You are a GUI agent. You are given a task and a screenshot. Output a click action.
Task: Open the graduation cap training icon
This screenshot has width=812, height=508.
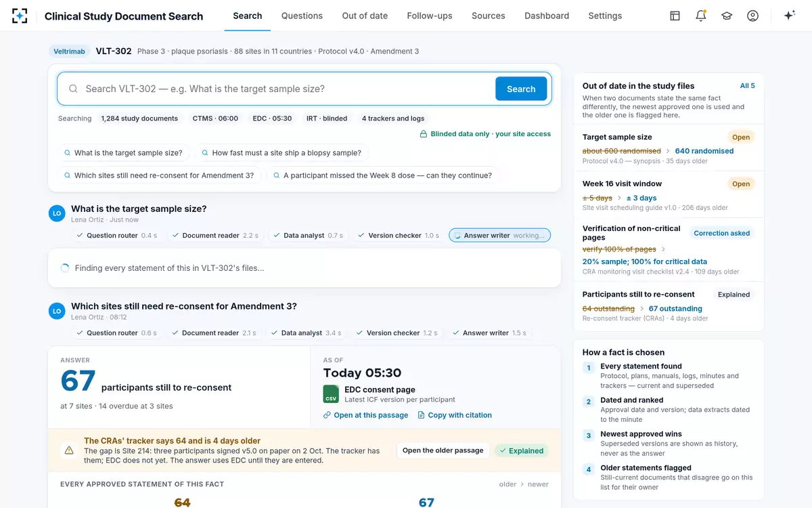click(x=727, y=16)
